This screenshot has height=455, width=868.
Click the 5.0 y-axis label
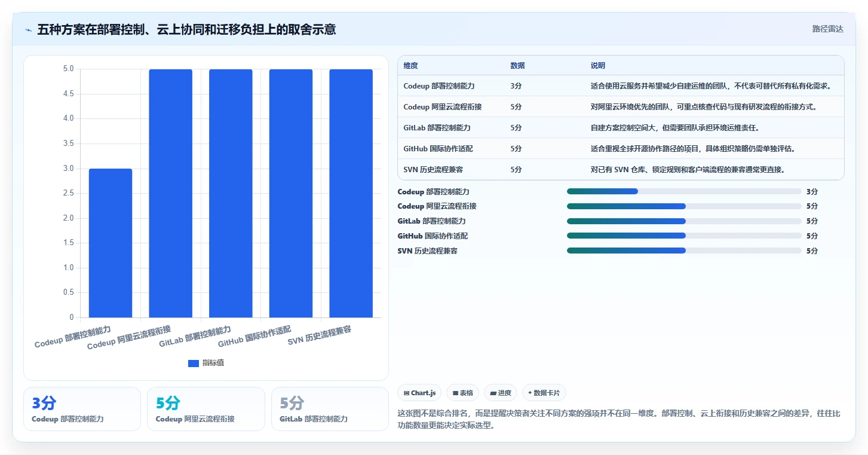point(68,69)
